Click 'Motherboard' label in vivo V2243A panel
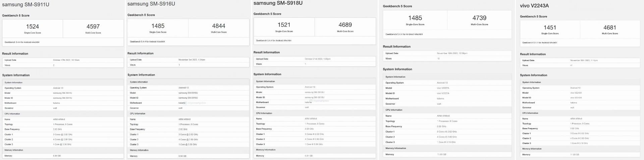The height and width of the screenshot is (160, 644). point(528,103)
